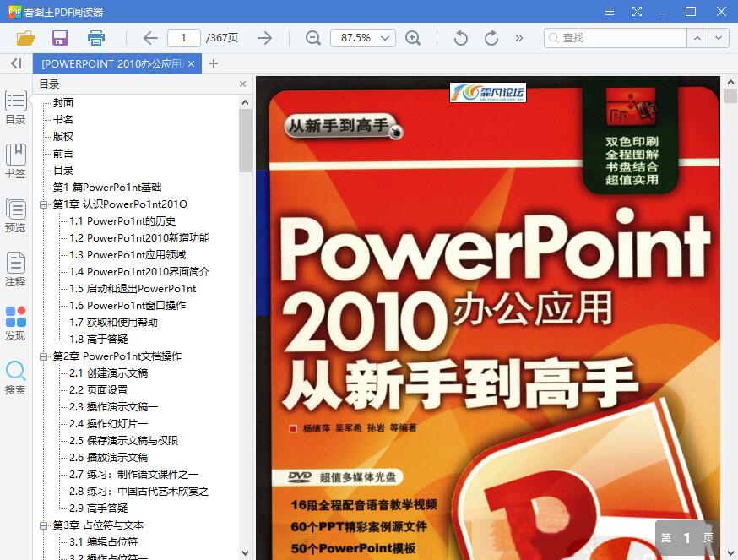Open the 书签 bookmarks panel
This screenshot has height=560, width=738.
coord(15,161)
